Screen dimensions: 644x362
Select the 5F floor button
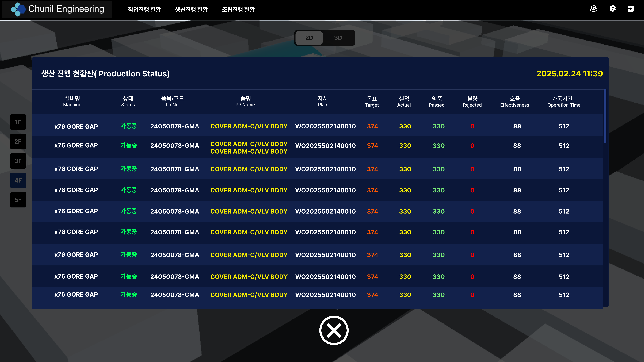click(18, 200)
